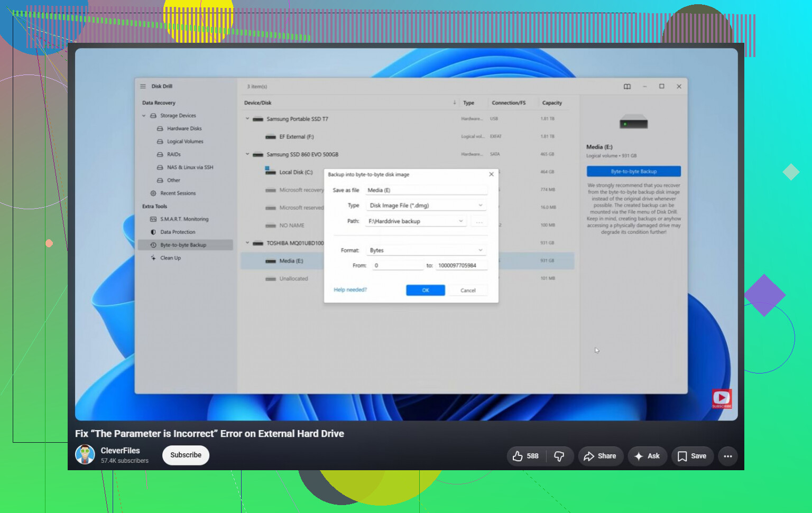Viewport: 812px width, 513px height.
Task: Select RAIDs in sidebar
Action: coord(174,154)
